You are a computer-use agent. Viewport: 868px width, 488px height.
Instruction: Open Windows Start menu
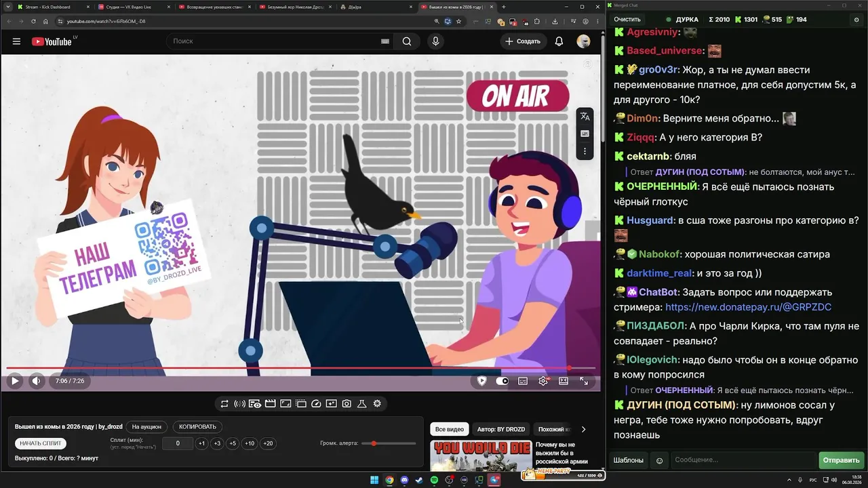tap(374, 480)
